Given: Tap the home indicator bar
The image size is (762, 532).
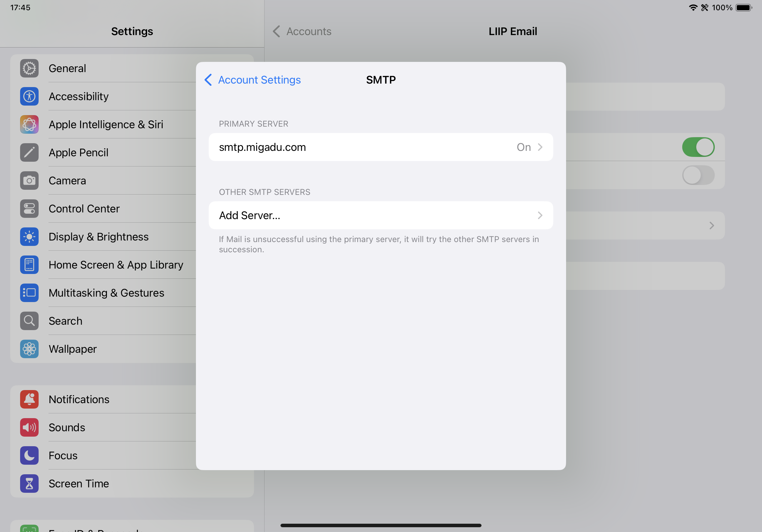Looking at the screenshot, I should click(x=381, y=525).
